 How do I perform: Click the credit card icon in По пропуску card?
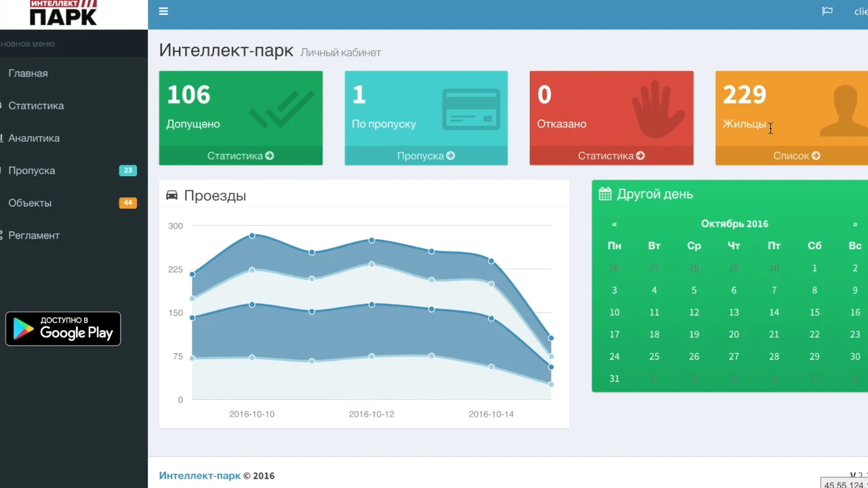coord(471,109)
